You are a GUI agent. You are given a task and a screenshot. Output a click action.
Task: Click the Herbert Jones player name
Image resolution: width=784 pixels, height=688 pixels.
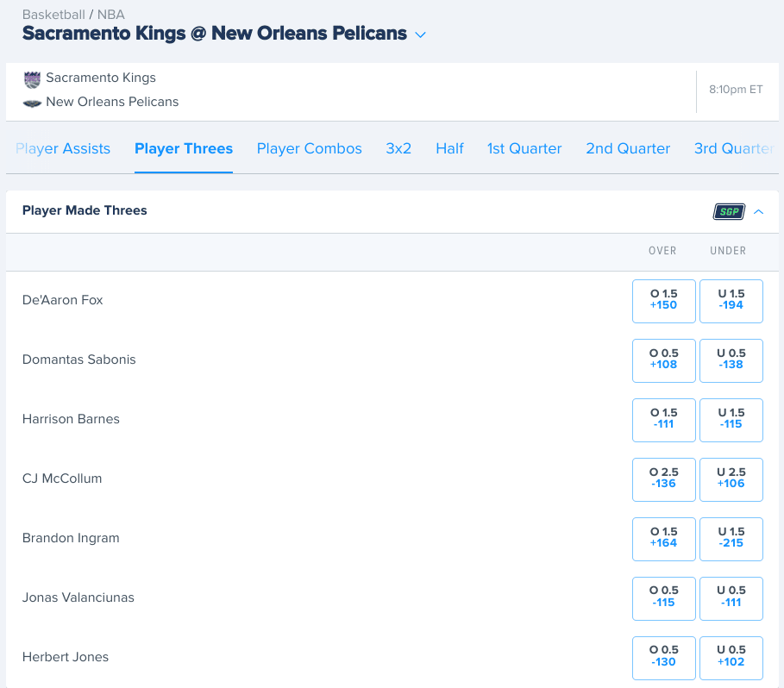click(x=66, y=656)
